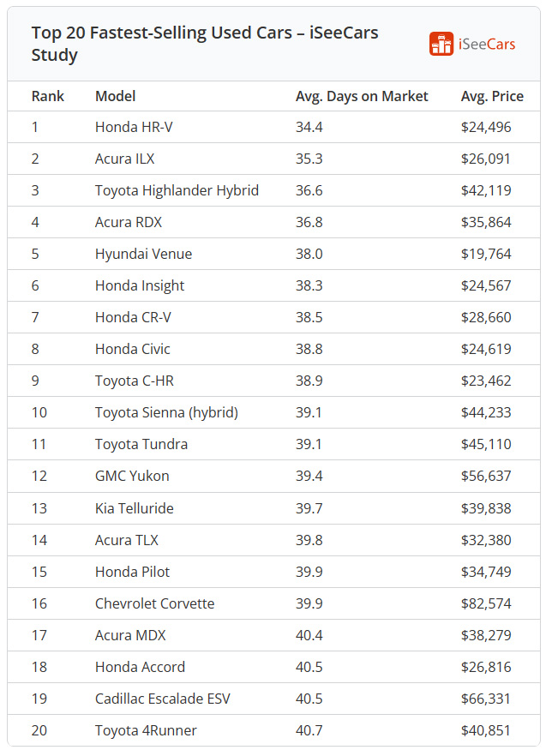
Task: Click the iSeeCars orange logo icon
Action: click(x=441, y=44)
